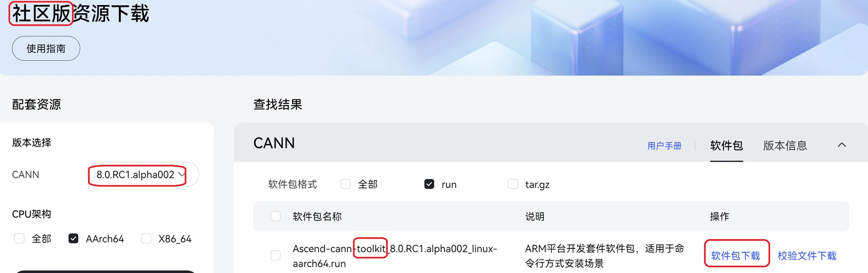The height and width of the screenshot is (273, 868).
Task: Open the 用户手册 link
Action: [664, 146]
